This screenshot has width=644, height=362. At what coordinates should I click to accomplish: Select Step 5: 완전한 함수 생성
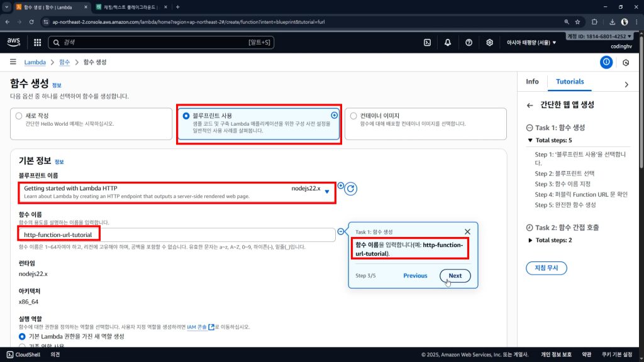(565, 205)
